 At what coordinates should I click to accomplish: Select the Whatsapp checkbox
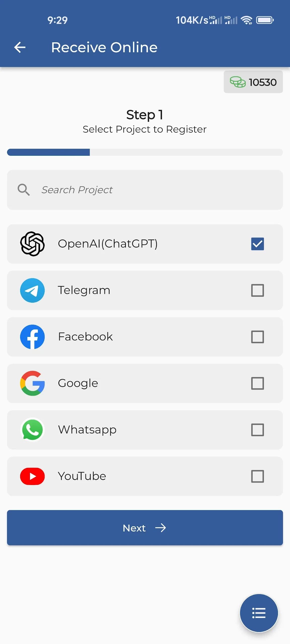[257, 430]
